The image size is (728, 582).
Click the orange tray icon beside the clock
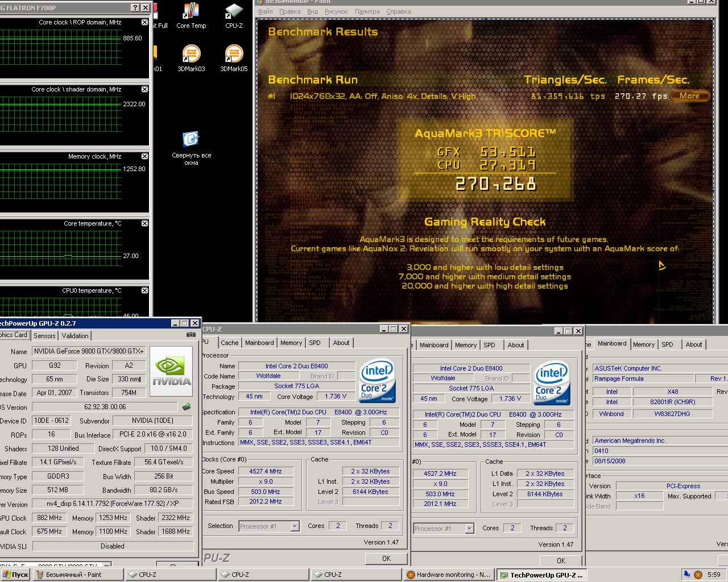click(698, 575)
